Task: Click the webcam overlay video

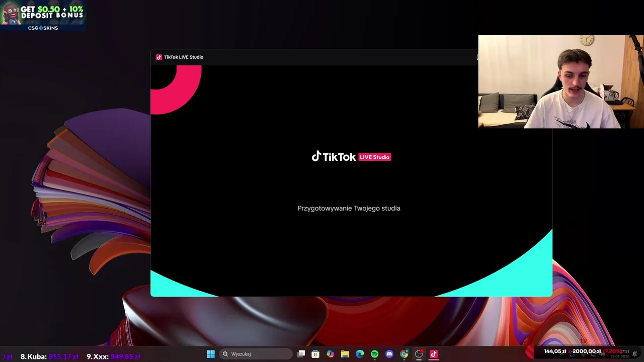Action: tap(561, 81)
